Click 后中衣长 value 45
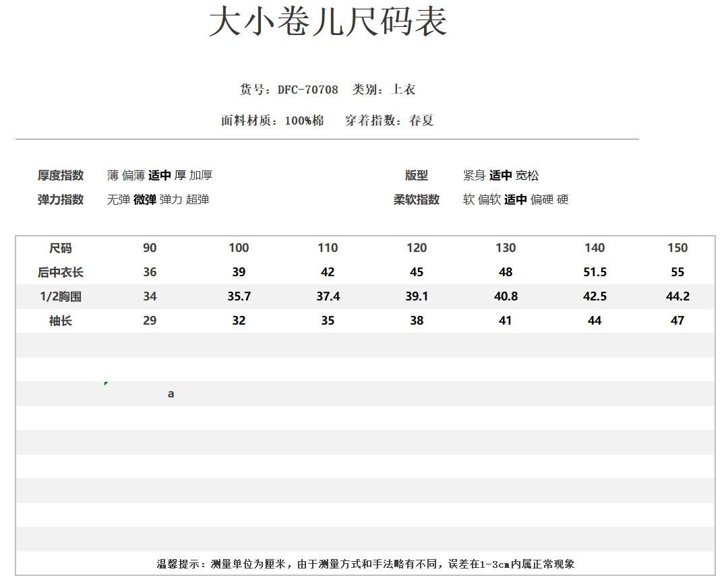The width and height of the screenshot is (728, 584). point(417,272)
